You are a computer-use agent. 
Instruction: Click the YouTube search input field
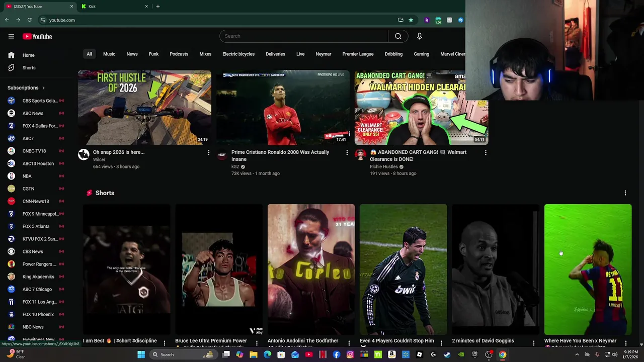coord(304,36)
